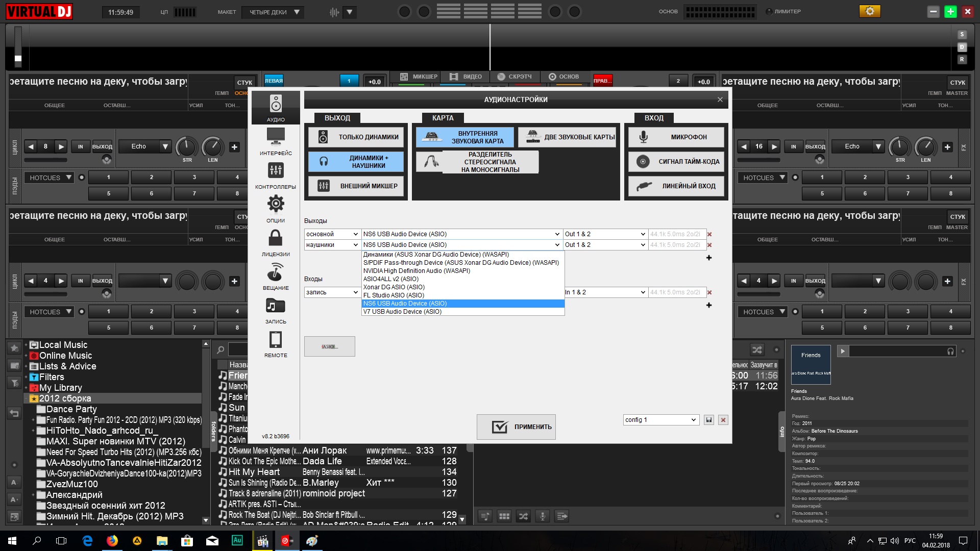Adjust the left deck STR knob
The image size is (980, 551).
point(187,147)
